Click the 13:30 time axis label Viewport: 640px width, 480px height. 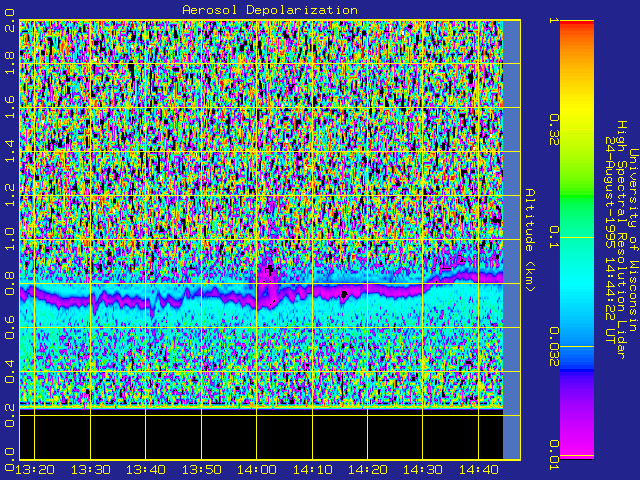click(x=91, y=470)
